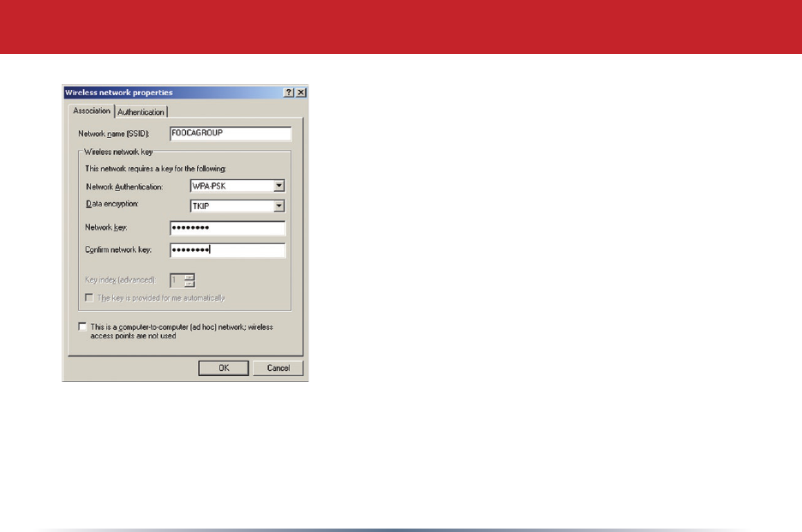The height and width of the screenshot is (532, 802).
Task: Increase the Key index spinner up arrow
Action: 189,278
